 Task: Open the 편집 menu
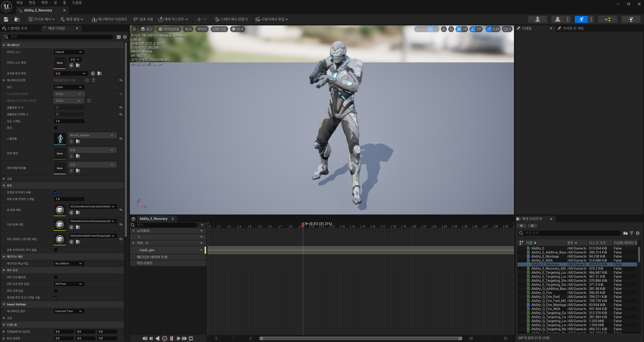32,3
